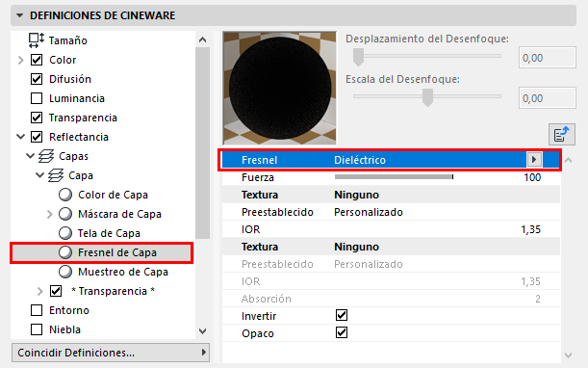Open the Coincidir Definiciones button menu
Screen dimensions: 588x368
(x=111, y=353)
